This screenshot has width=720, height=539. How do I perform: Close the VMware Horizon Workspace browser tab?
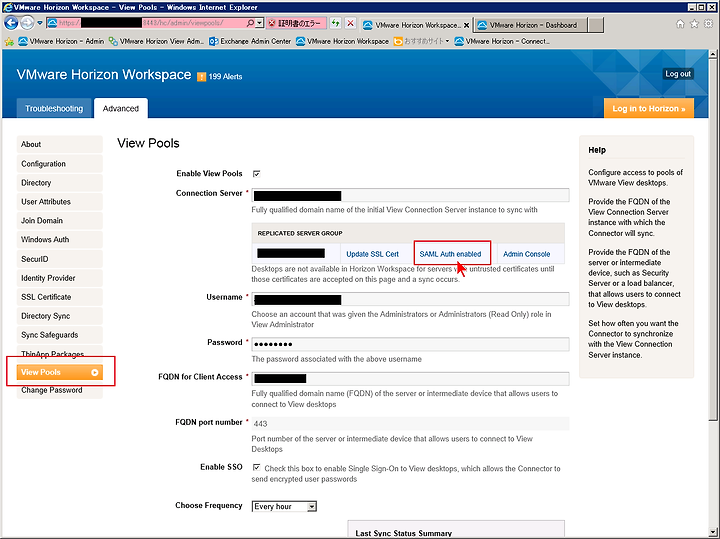click(x=467, y=25)
